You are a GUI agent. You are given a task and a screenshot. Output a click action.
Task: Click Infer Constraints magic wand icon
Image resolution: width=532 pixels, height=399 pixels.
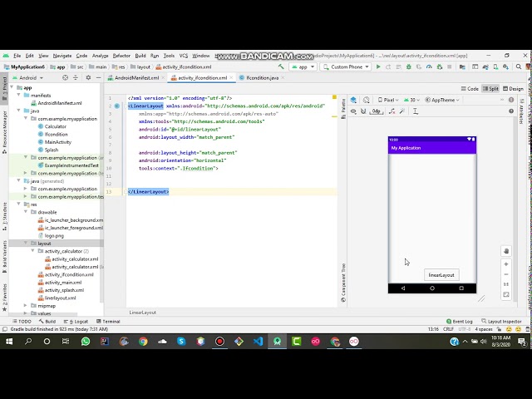click(x=402, y=111)
